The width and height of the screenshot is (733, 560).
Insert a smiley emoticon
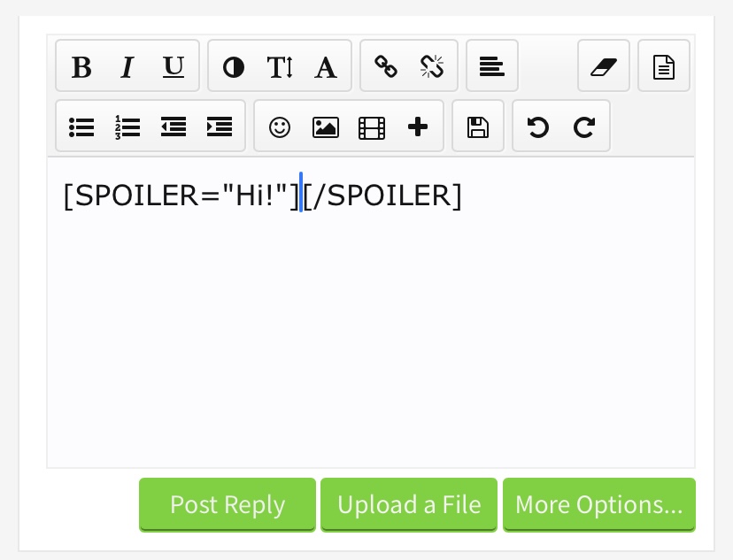pos(280,127)
